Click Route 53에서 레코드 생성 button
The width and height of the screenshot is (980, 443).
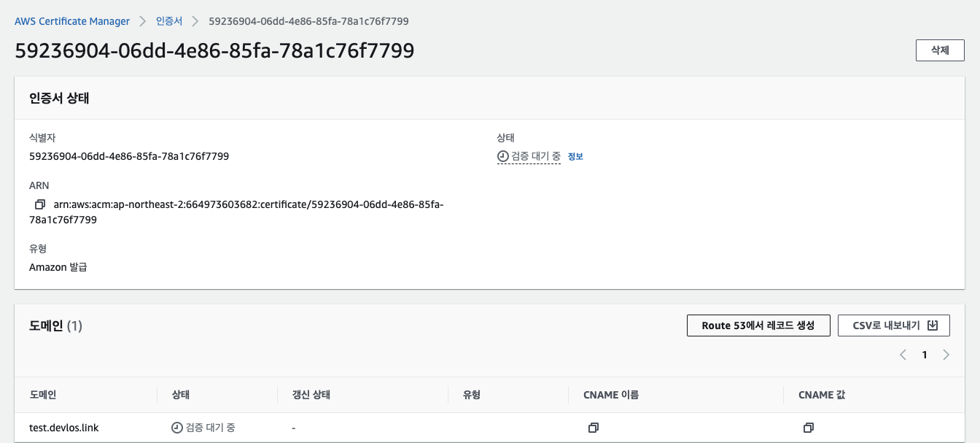click(758, 325)
